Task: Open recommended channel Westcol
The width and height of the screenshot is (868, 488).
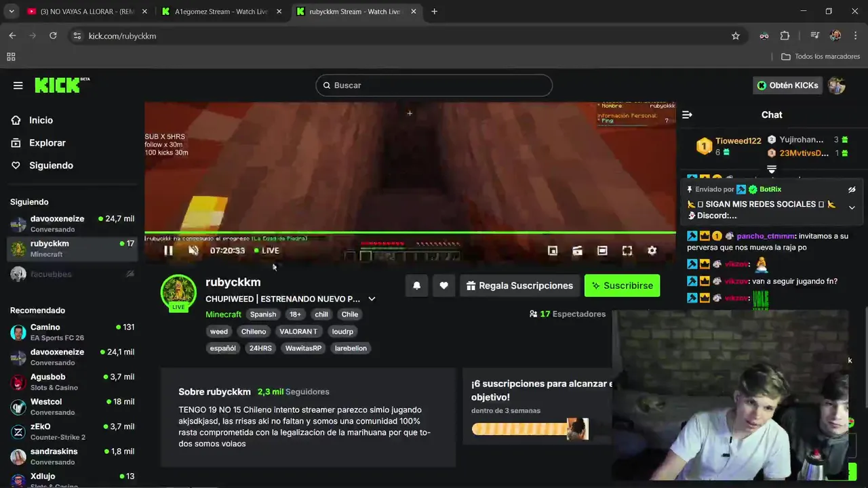Action: (x=72, y=407)
